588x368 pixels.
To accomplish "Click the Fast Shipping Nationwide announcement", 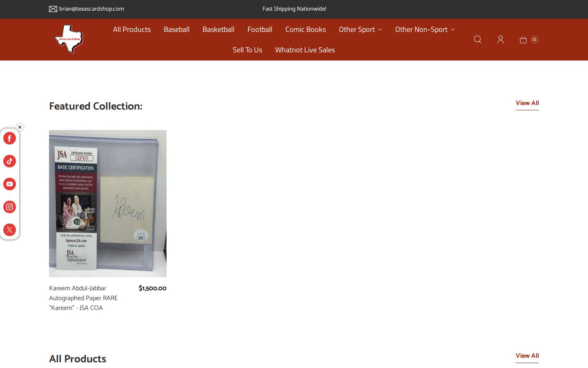I will click(x=294, y=9).
